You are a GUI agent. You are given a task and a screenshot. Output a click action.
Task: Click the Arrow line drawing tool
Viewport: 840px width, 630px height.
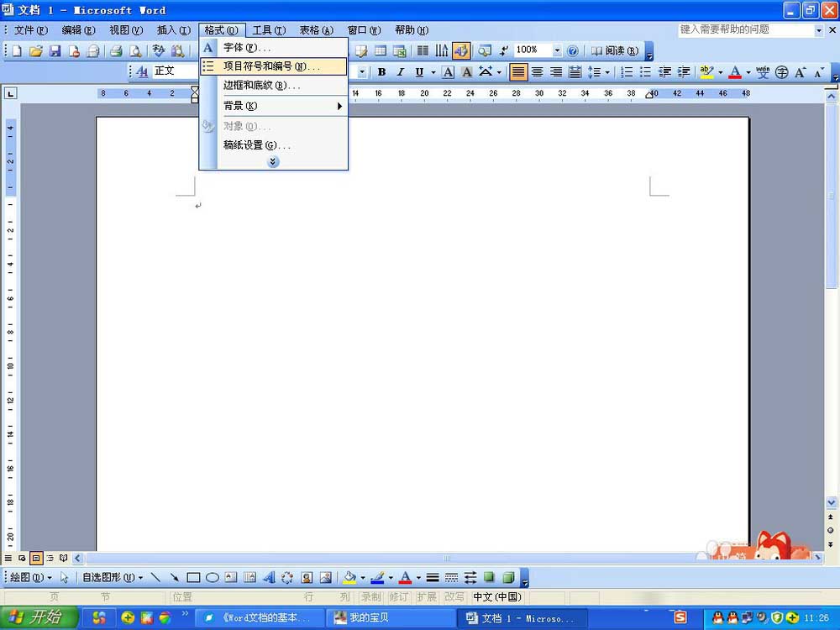click(x=174, y=578)
